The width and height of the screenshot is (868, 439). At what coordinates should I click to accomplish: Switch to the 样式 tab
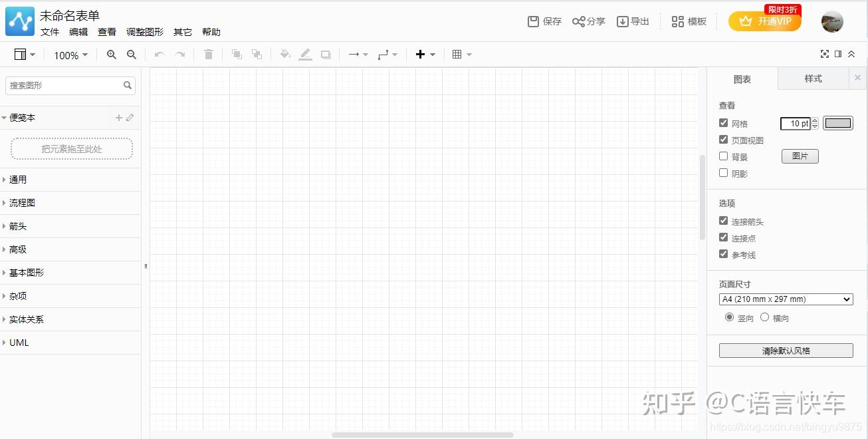(814, 78)
